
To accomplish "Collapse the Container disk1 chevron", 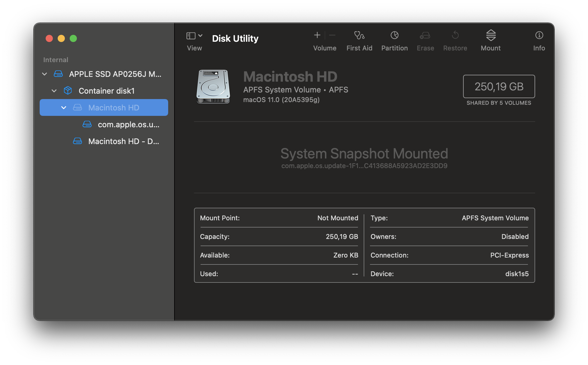I will (54, 91).
